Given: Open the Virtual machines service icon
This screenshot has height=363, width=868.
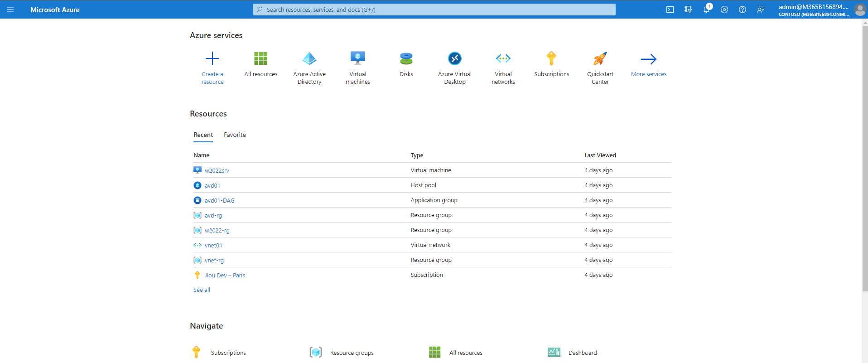Looking at the screenshot, I should pos(358,58).
